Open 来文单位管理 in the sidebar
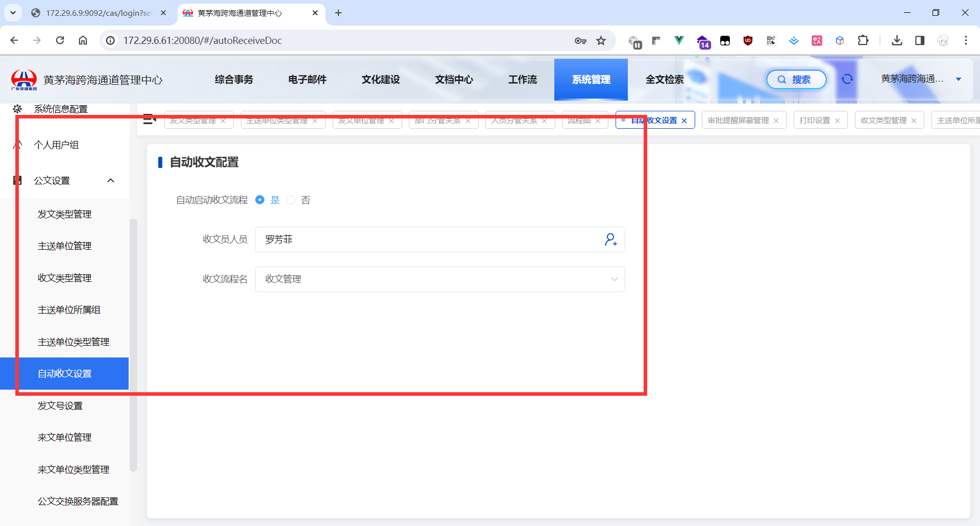Image resolution: width=980 pixels, height=526 pixels. (65, 438)
